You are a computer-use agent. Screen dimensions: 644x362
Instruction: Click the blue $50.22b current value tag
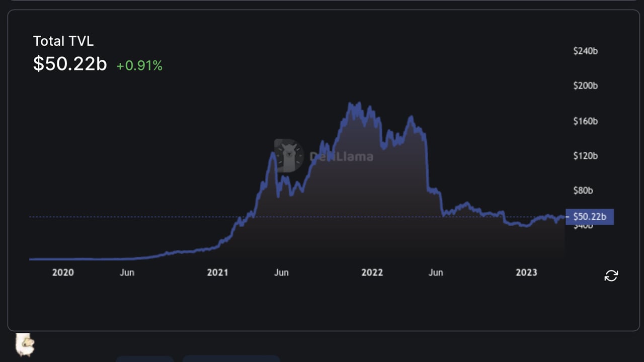coord(590,217)
